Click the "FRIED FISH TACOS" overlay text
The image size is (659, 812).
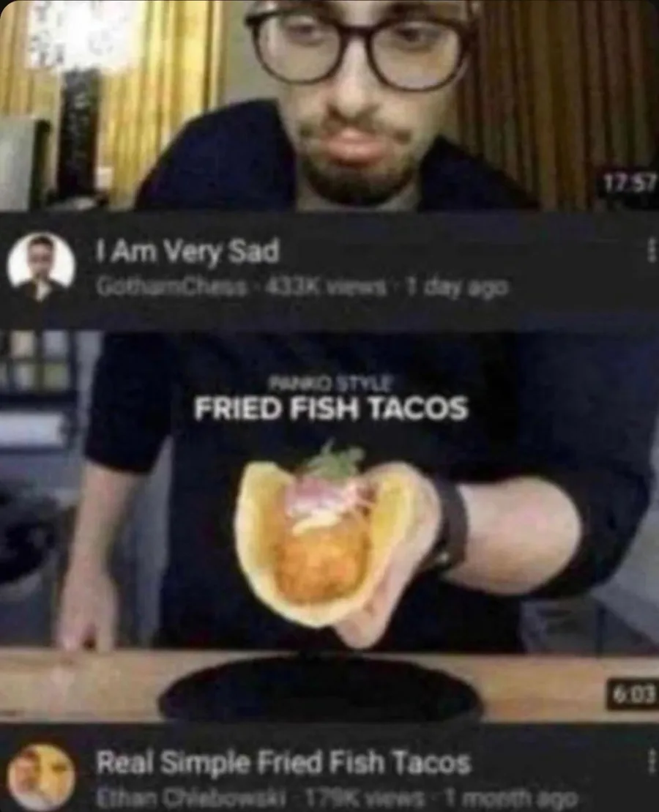(331, 409)
